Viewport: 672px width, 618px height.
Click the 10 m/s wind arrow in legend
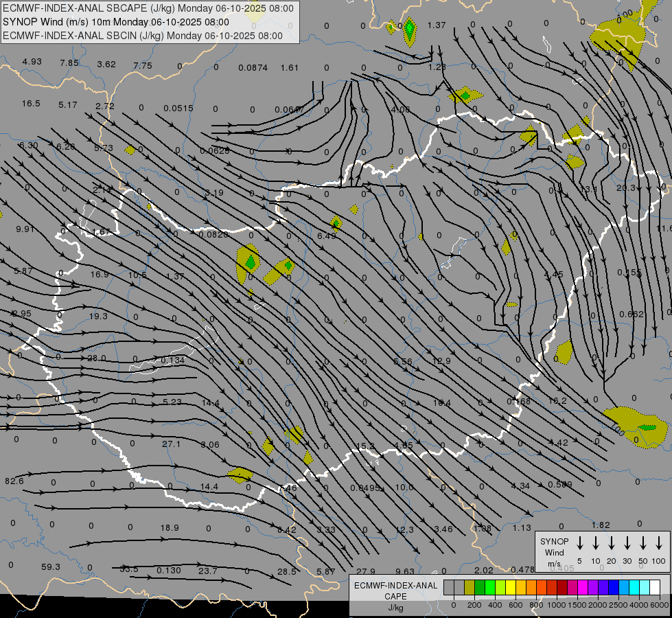[595, 543]
